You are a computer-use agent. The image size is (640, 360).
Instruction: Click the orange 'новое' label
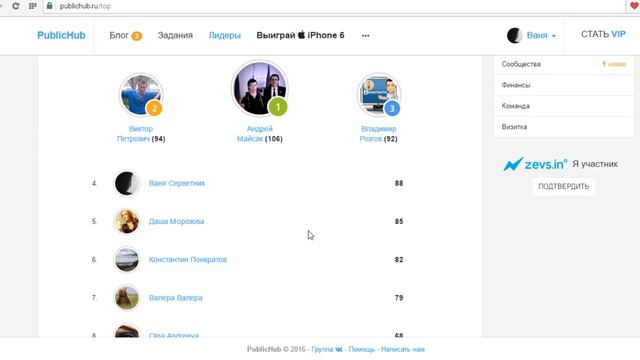coord(614,64)
